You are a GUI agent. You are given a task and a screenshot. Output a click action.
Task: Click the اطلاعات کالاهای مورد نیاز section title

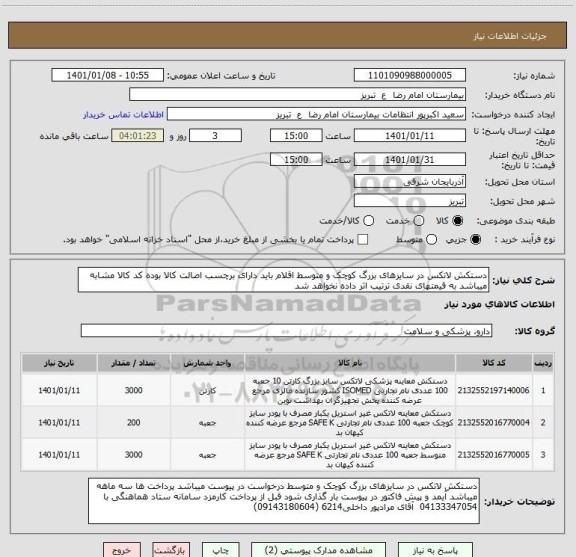(500, 304)
